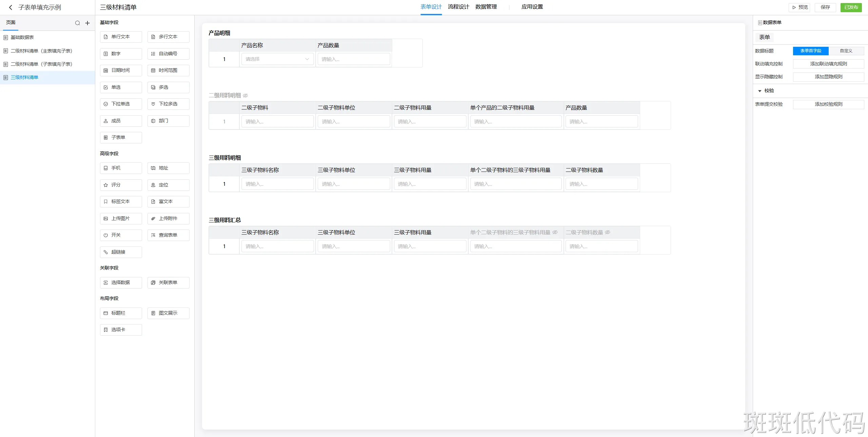The image size is (868, 437).
Task: Click the plus icon to add page
Action: coord(87,23)
